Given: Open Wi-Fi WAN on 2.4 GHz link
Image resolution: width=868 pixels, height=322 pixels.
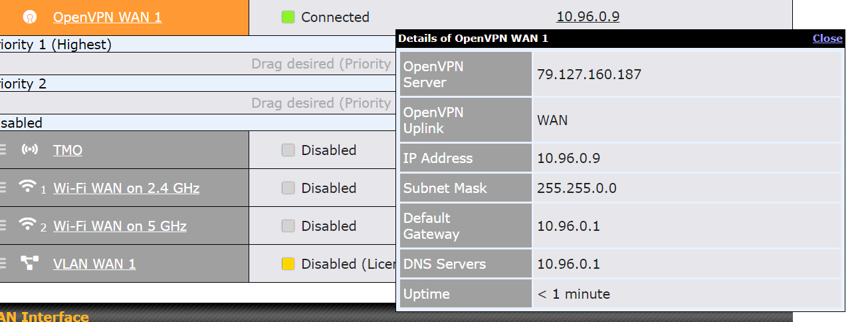Looking at the screenshot, I should pyautogui.click(x=126, y=188).
